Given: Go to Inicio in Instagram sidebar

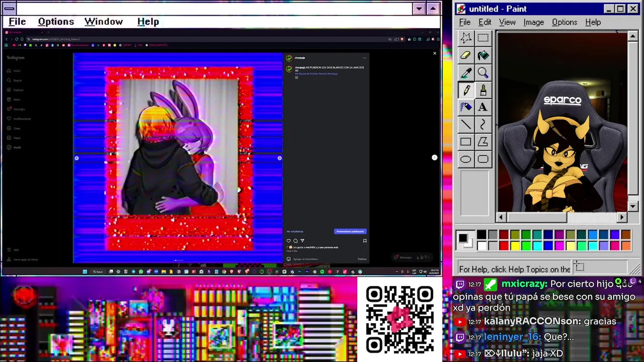Looking at the screenshot, I should [x=15, y=71].
